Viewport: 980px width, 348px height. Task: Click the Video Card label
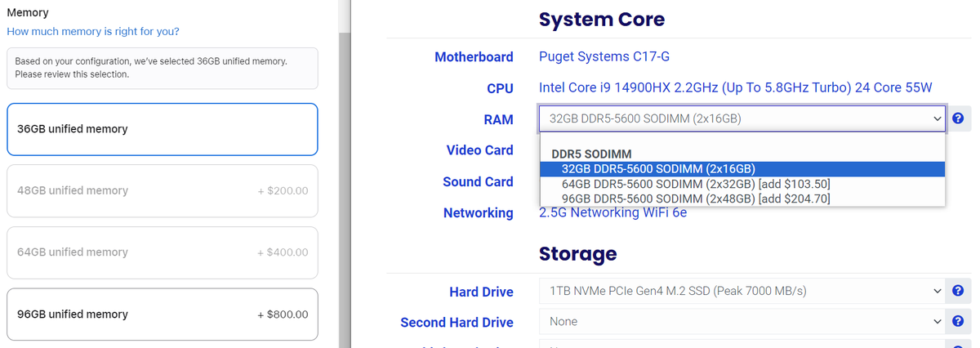479,150
